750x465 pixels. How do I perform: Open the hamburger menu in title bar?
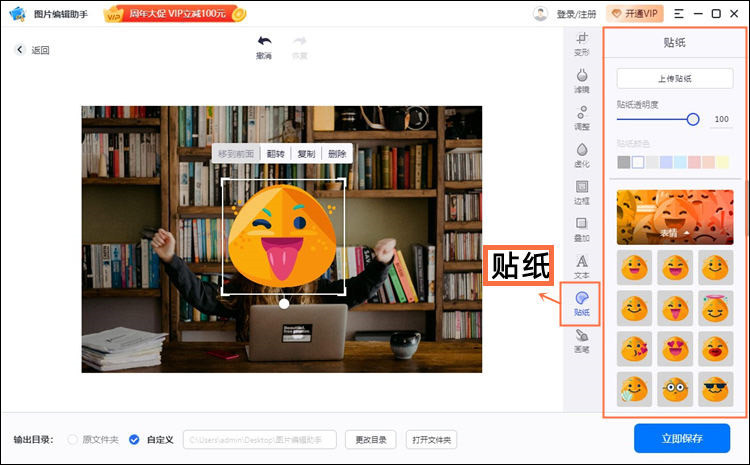[680, 14]
